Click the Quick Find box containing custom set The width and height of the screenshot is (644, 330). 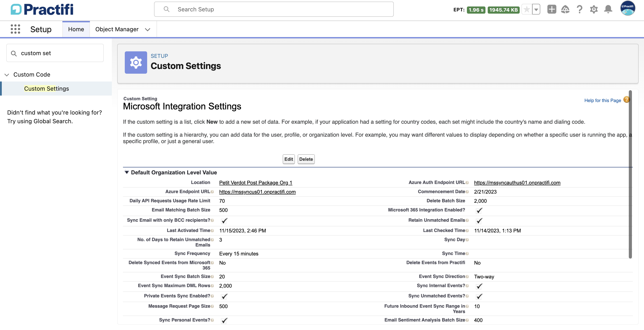(55, 53)
